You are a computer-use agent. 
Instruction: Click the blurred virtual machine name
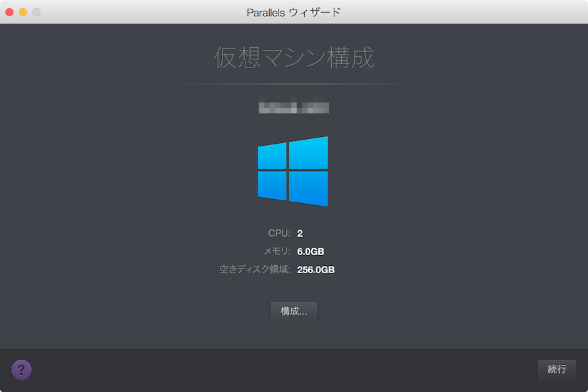[294, 105]
